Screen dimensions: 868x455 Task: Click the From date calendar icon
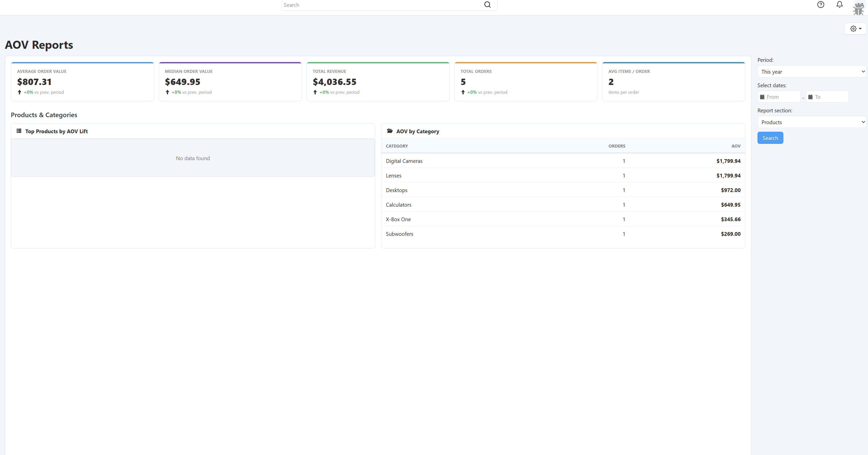pos(762,97)
